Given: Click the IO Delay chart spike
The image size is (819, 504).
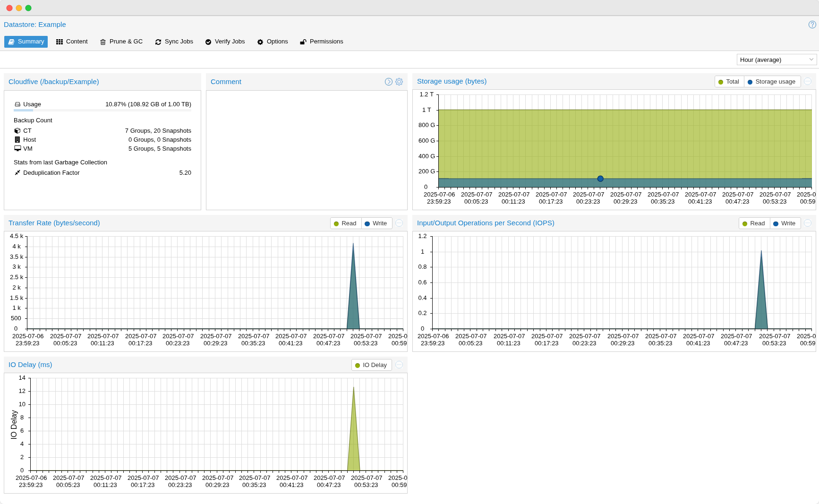Looking at the screenshot, I should tap(354, 435).
